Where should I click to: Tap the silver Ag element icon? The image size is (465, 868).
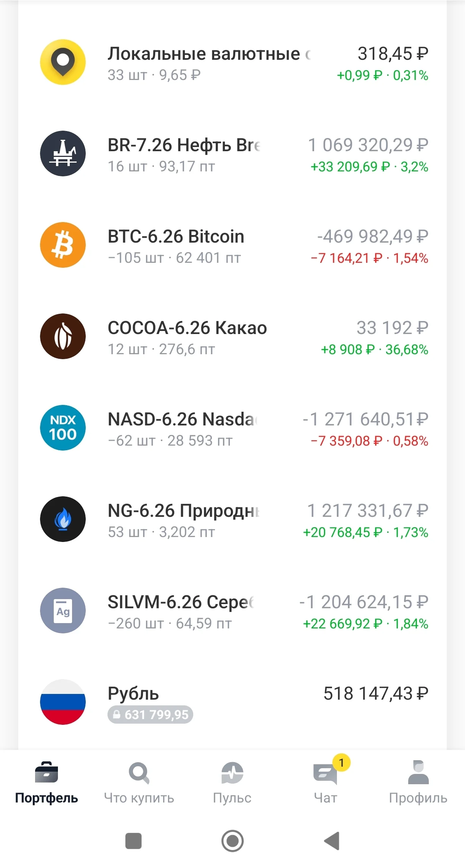(63, 611)
